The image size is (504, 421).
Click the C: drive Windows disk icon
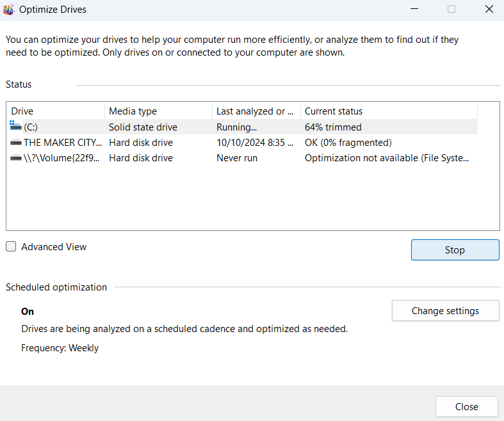[15, 125]
